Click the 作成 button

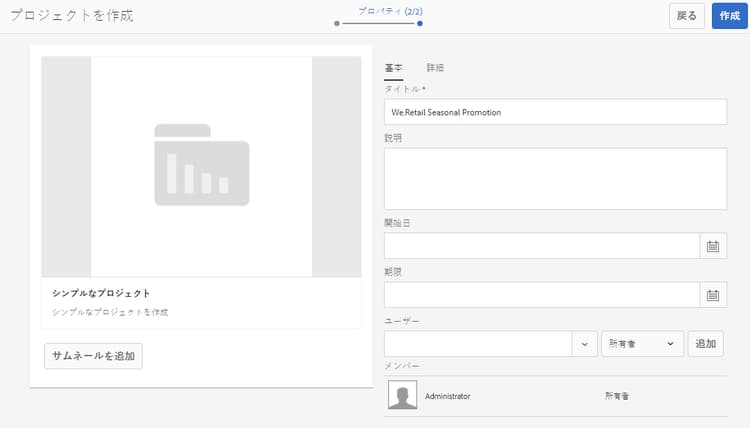pyautogui.click(x=729, y=16)
